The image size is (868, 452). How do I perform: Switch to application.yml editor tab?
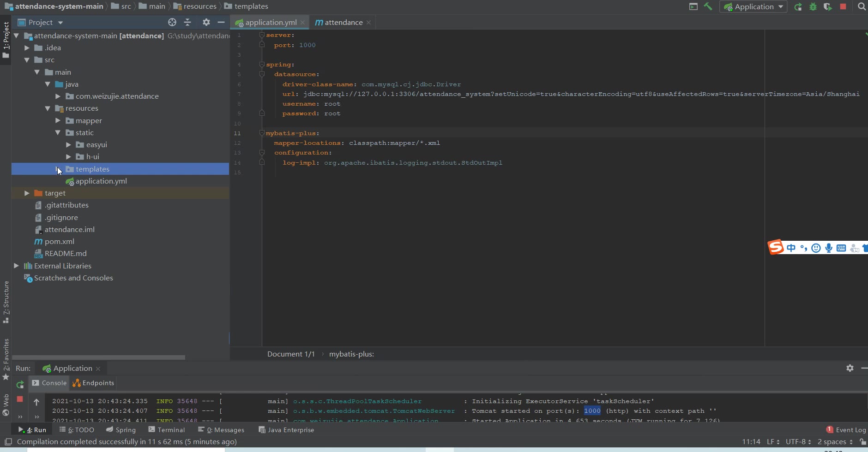271,22
